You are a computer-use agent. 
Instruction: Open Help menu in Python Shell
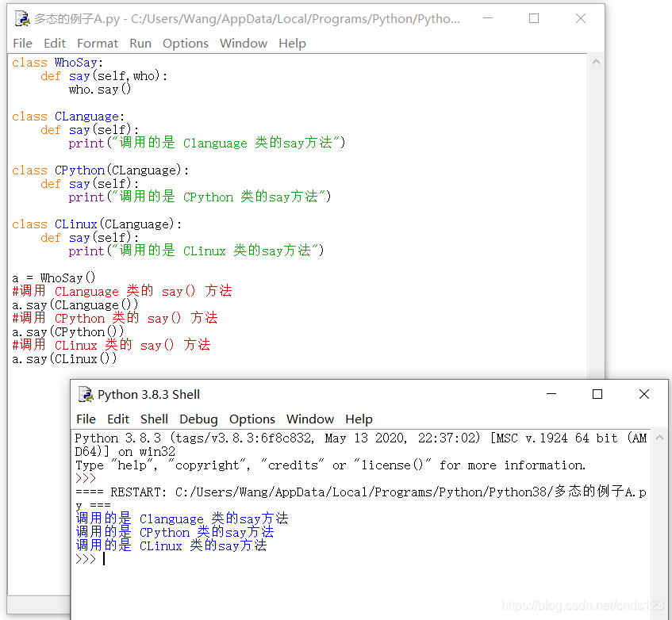click(x=359, y=419)
